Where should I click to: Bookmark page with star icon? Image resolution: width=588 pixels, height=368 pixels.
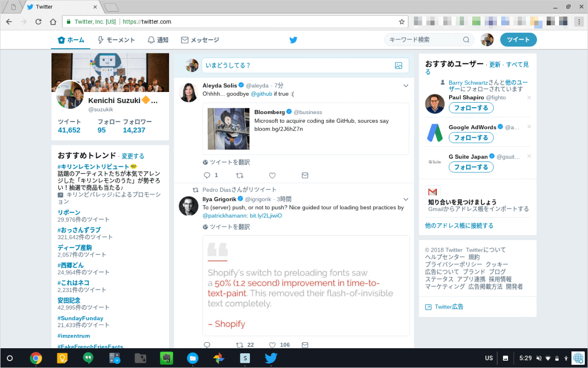[x=401, y=22]
